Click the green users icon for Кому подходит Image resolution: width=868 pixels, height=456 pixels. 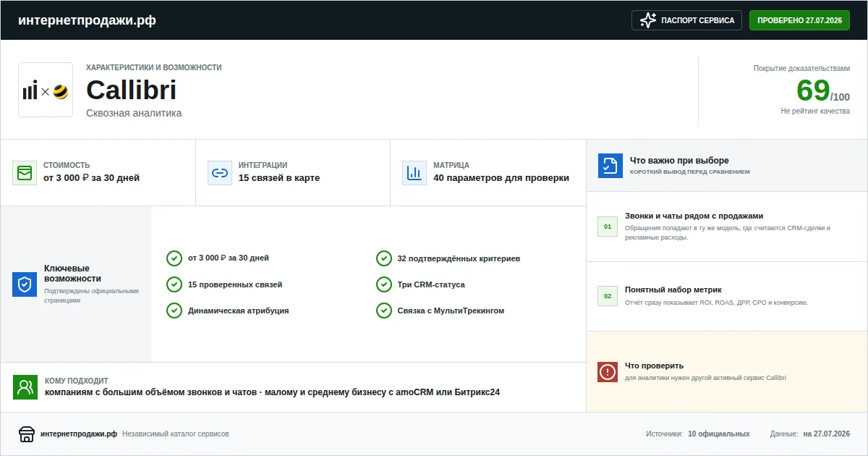[25, 387]
